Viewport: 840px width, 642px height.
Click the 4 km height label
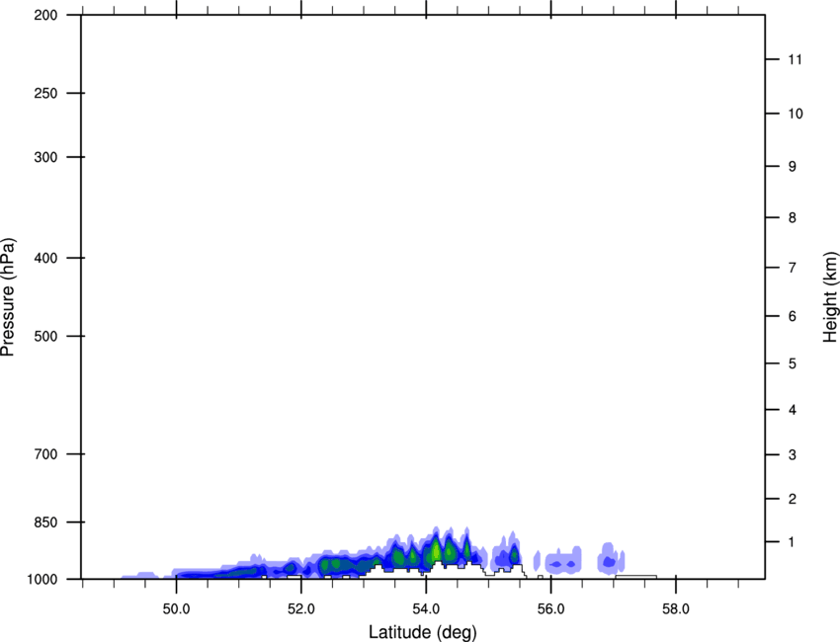[x=793, y=410]
